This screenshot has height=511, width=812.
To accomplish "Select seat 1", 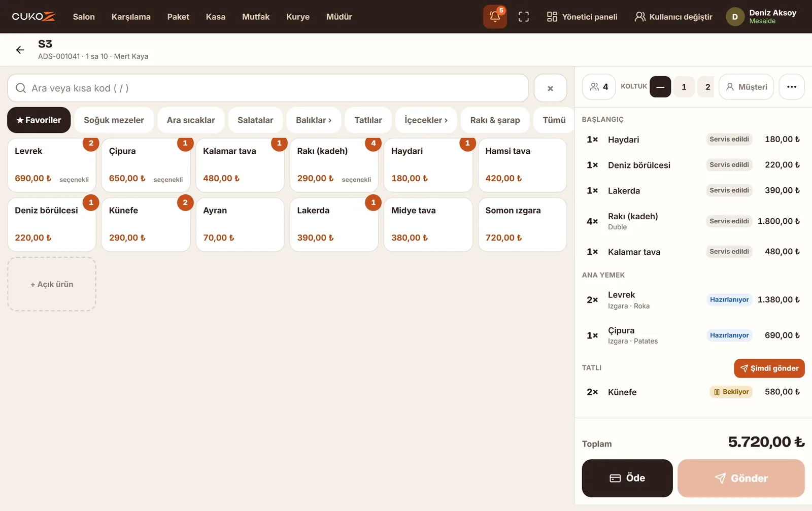I will 684,87.
